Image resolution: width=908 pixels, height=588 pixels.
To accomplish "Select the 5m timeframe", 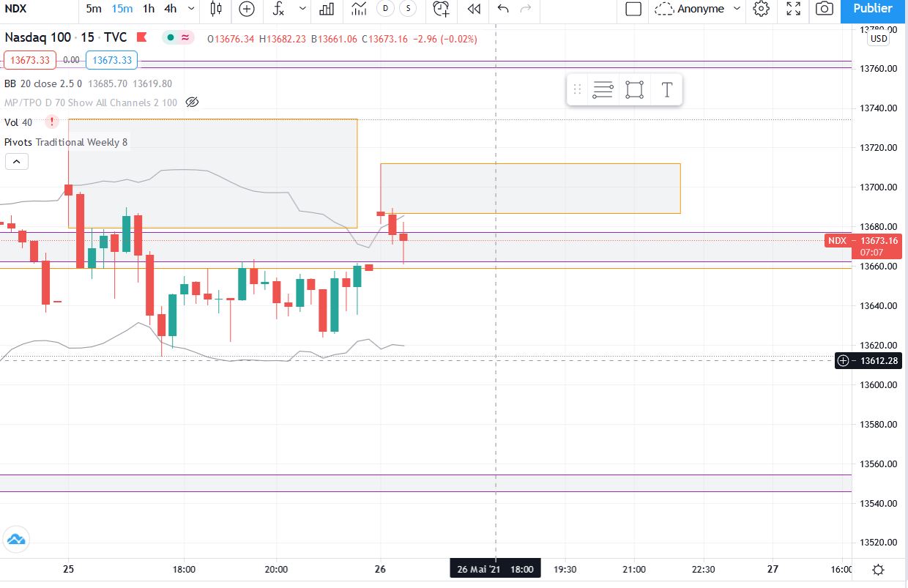I will [x=94, y=9].
